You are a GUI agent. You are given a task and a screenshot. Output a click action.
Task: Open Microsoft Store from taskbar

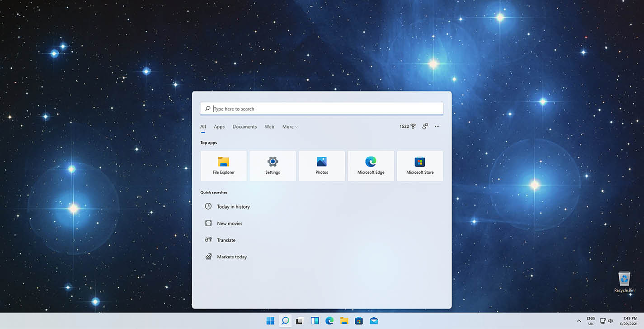point(359,321)
